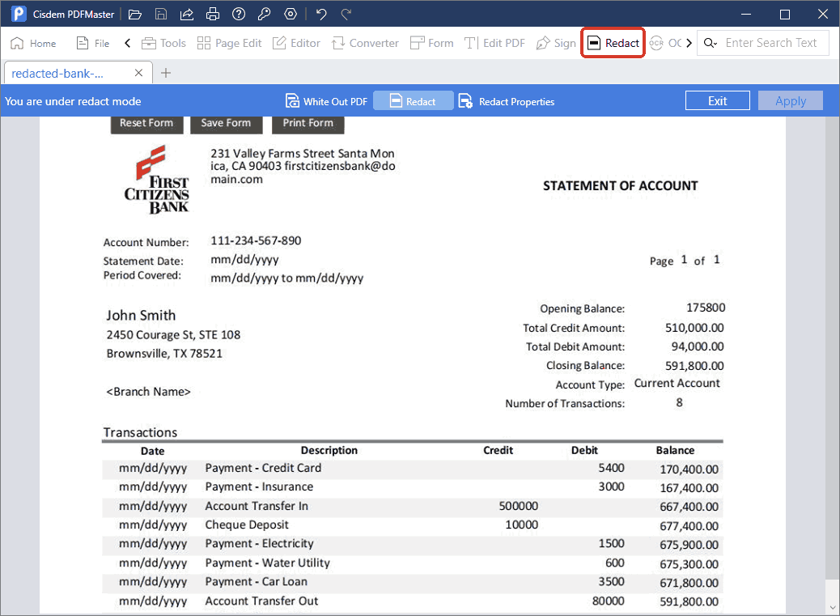The height and width of the screenshot is (616, 840).
Task: Go to the Home tab
Action: (34, 44)
